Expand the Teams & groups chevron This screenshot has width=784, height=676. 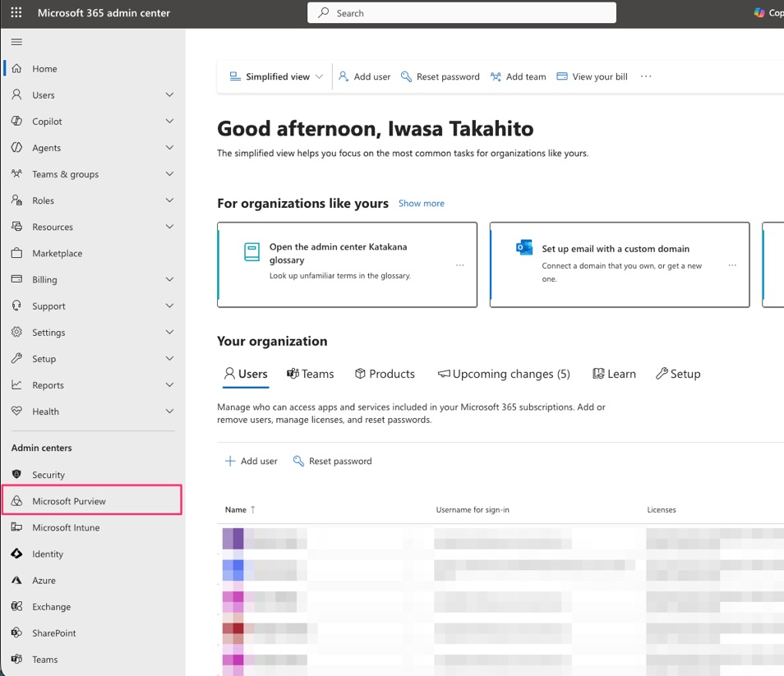(x=169, y=174)
